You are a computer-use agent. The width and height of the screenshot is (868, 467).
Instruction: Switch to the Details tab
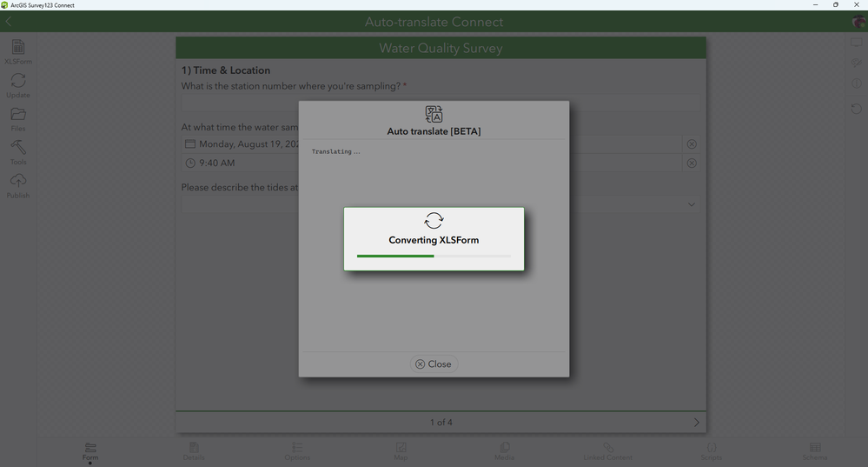[194, 451]
